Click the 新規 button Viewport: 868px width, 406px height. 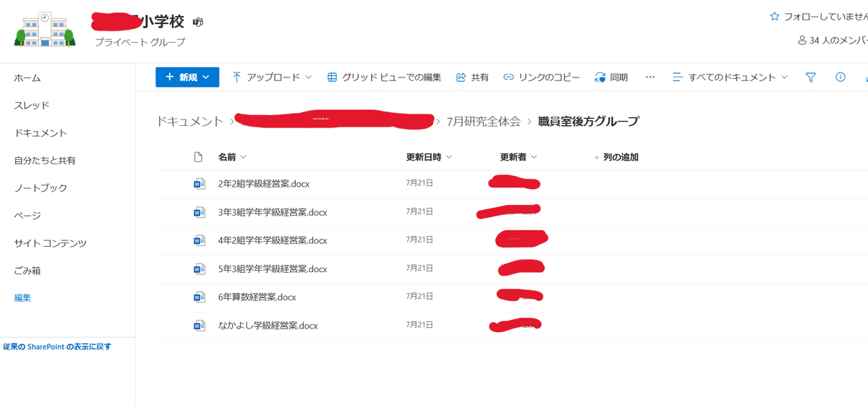click(187, 77)
